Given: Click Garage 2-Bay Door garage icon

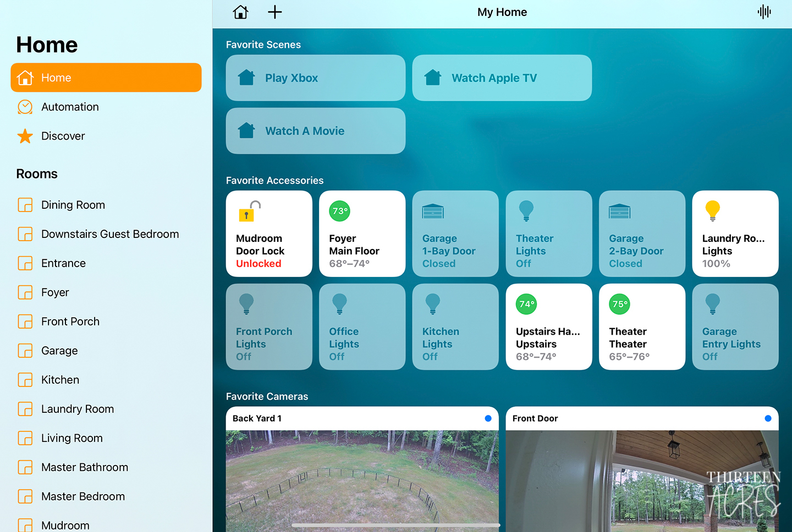Looking at the screenshot, I should tap(620, 212).
